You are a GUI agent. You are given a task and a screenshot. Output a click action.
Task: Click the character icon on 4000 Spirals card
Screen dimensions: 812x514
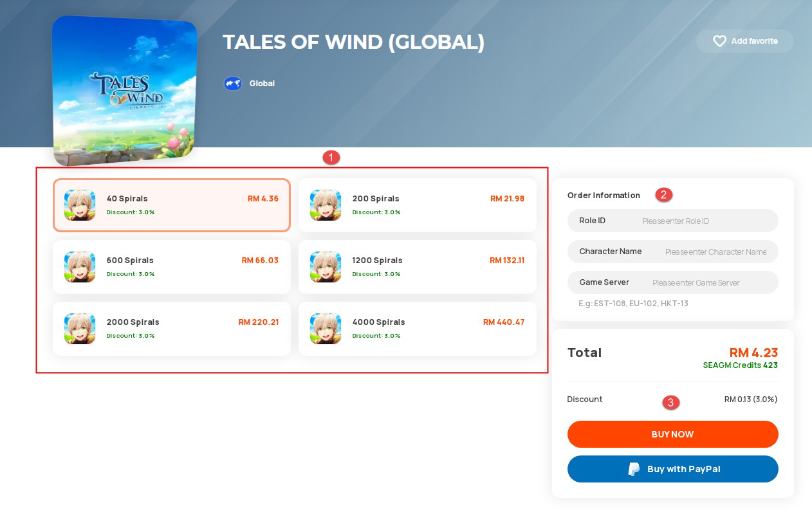coord(326,329)
